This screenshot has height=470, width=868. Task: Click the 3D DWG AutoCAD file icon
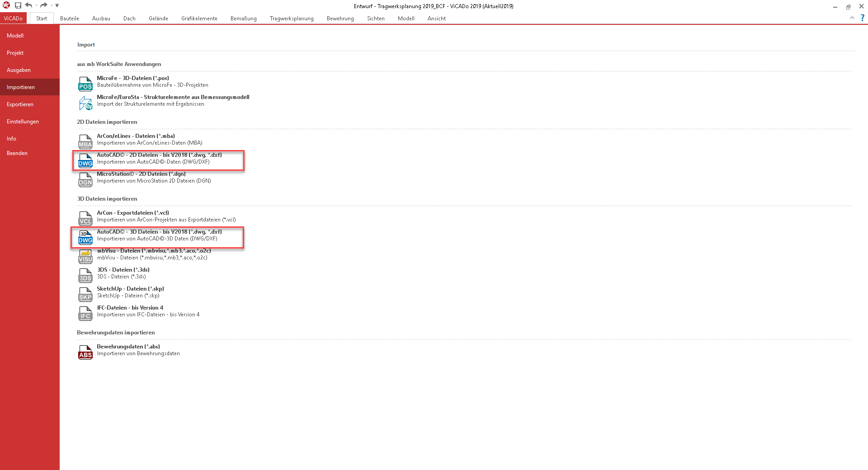click(85, 238)
